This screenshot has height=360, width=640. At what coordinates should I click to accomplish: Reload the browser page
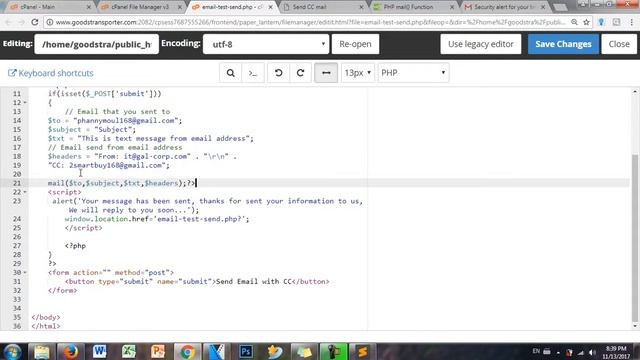point(35,22)
